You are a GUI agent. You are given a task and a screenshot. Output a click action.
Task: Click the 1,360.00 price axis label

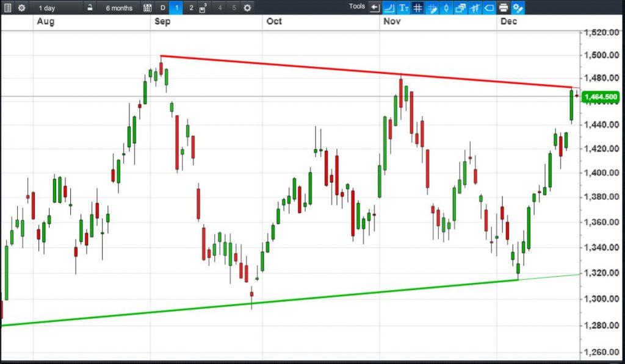click(602, 222)
